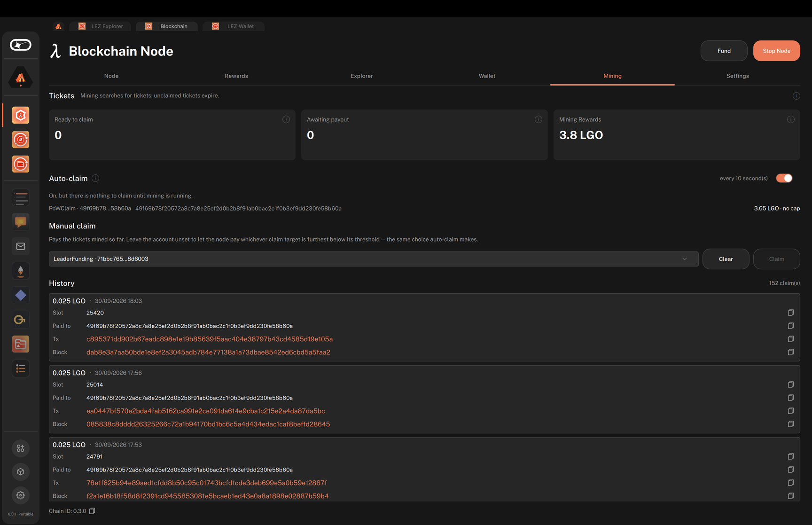The image size is (812, 525).
Task: Switch to the Explorer tab
Action: coord(362,76)
